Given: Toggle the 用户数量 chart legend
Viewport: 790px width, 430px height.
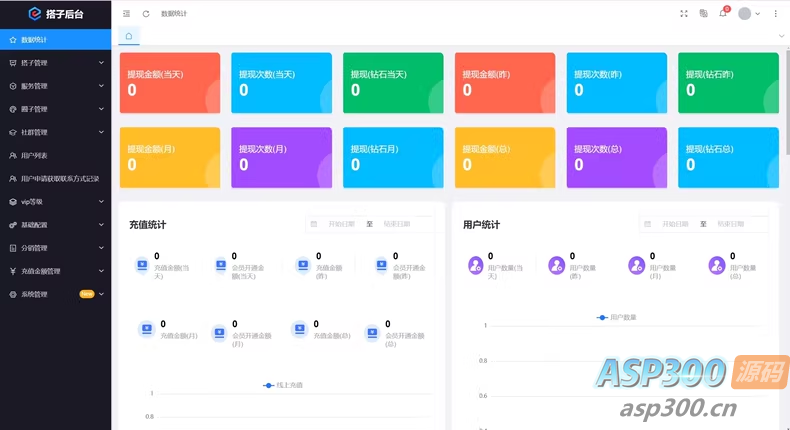Looking at the screenshot, I should tap(616, 317).
